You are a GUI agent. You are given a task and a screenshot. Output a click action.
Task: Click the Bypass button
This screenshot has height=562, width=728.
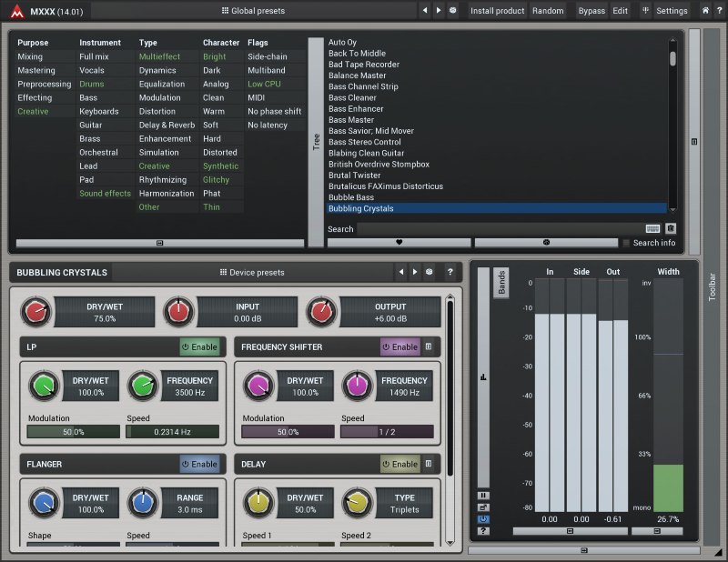click(x=591, y=11)
